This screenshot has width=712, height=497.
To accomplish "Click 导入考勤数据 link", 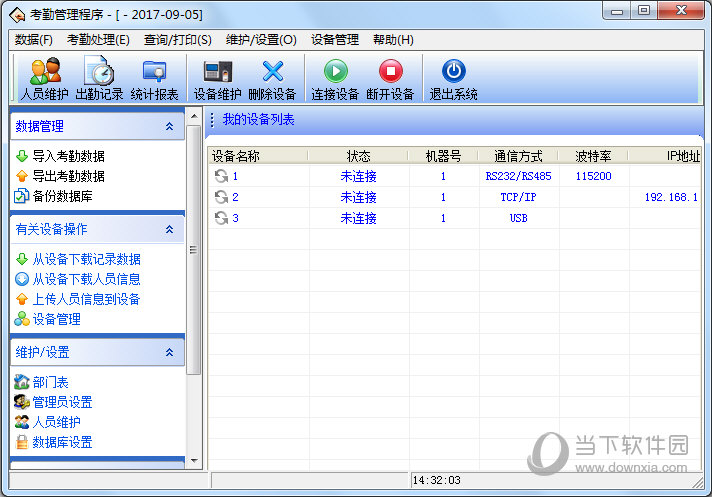I will pos(69,156).
